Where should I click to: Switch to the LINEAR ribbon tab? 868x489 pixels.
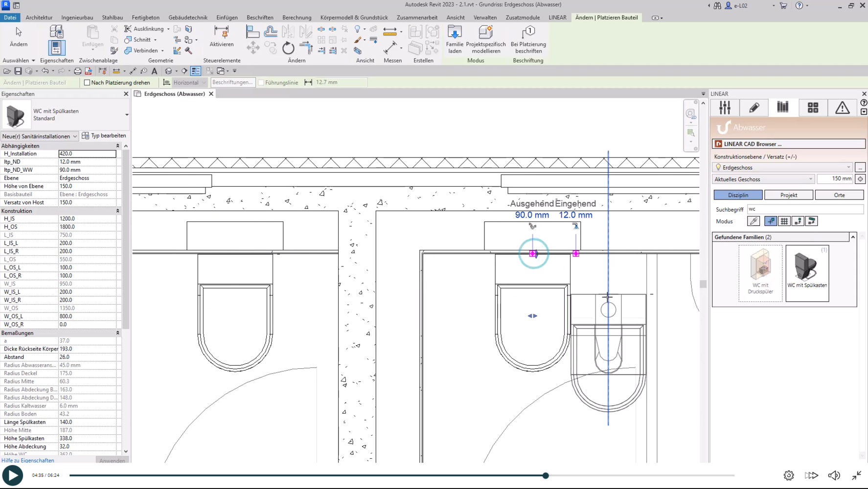[557, 18]
